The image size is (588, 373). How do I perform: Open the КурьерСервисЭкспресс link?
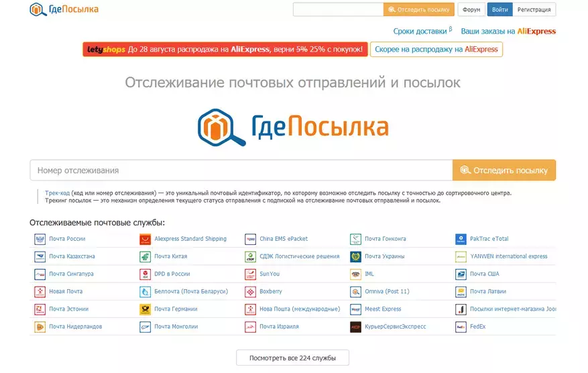tap(396, 327)
